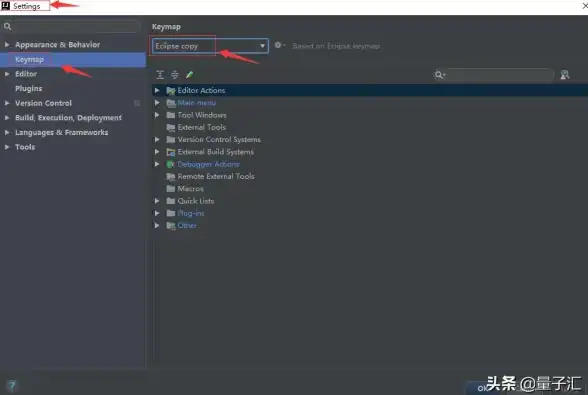This screenshot has width=588, height=395.
Task: Select Plugins in the settings sidebar
Action: point(28,88)
